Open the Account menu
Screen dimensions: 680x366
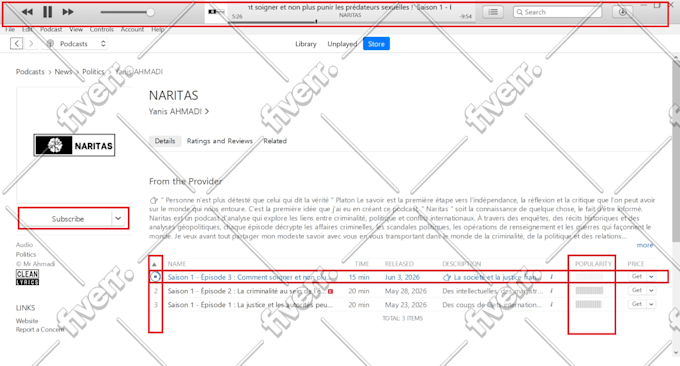(x=132, y=29)
